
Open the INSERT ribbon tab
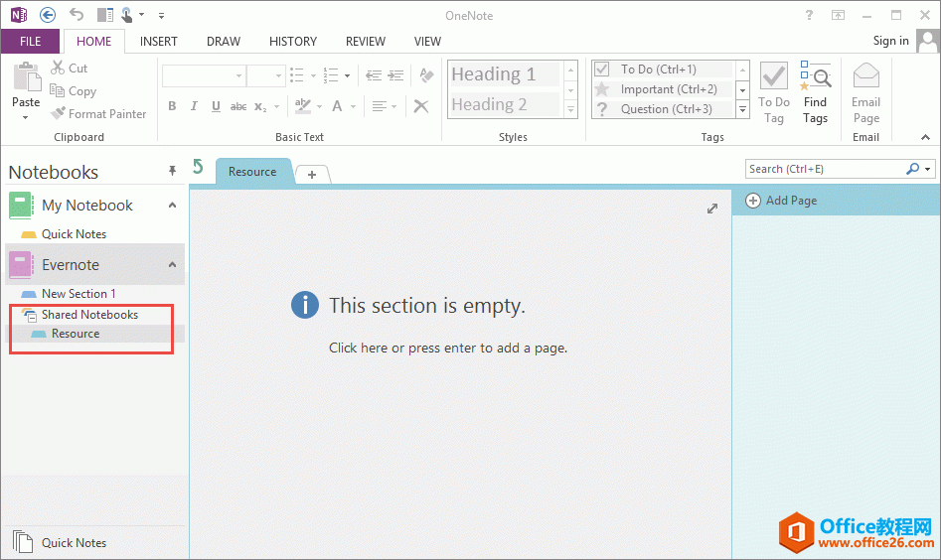pos(159,42)
